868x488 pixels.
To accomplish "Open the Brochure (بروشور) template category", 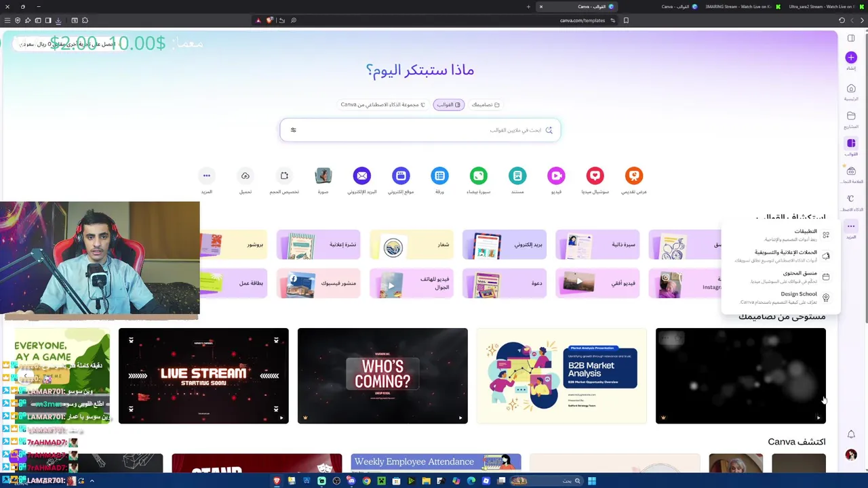I will click(x=234, y=245).
